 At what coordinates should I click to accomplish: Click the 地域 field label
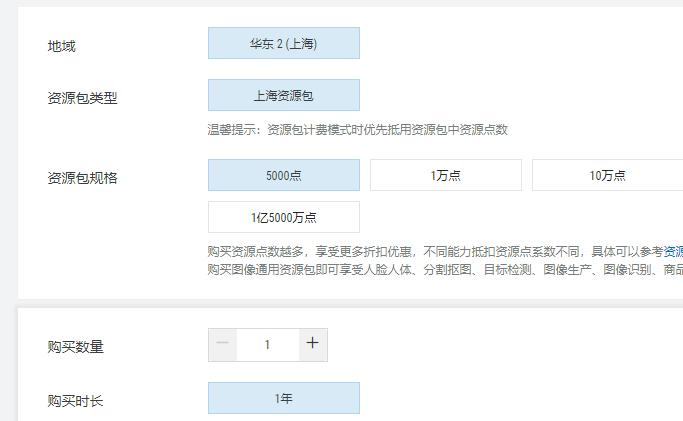(61, 46)
